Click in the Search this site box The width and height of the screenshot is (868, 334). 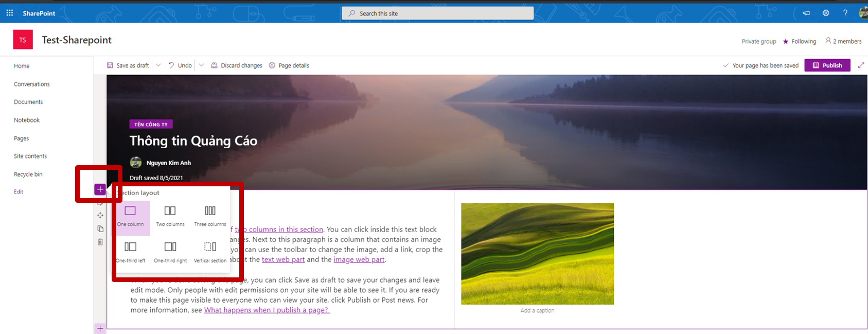coord(437,13)
